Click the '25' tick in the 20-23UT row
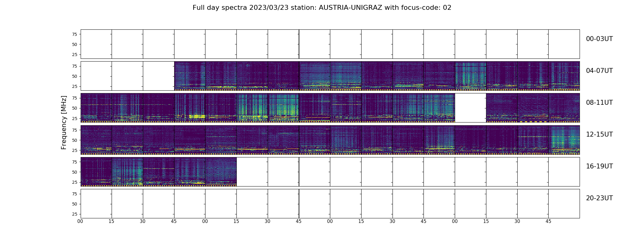 coord(75,214)
